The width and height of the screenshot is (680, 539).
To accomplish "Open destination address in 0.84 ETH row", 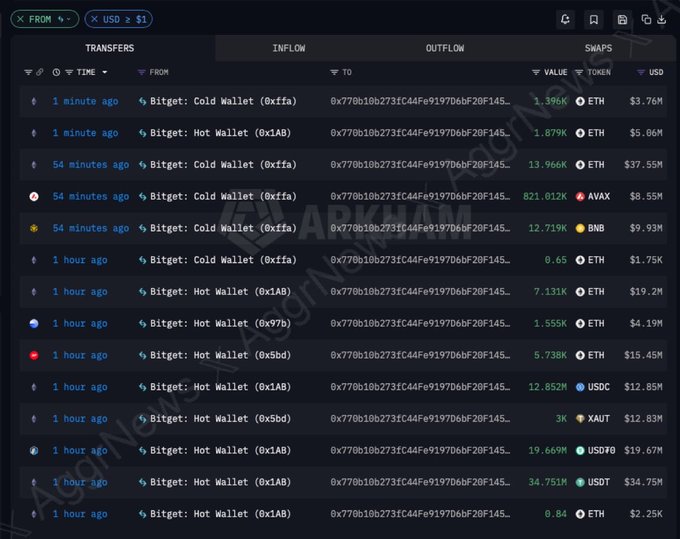I will pyautogui.click(x=420, y=514).
